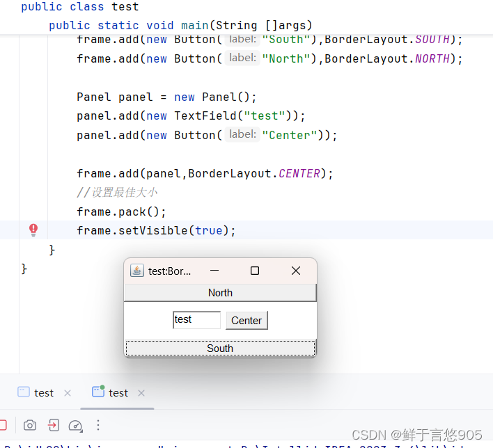
Task: Click the camera thread dump icon
Action: [x=30, y=425]
